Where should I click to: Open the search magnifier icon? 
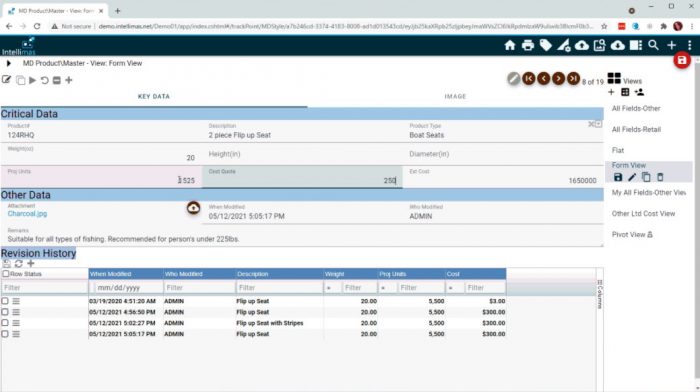pyautogui.click(x=654, y=45)
